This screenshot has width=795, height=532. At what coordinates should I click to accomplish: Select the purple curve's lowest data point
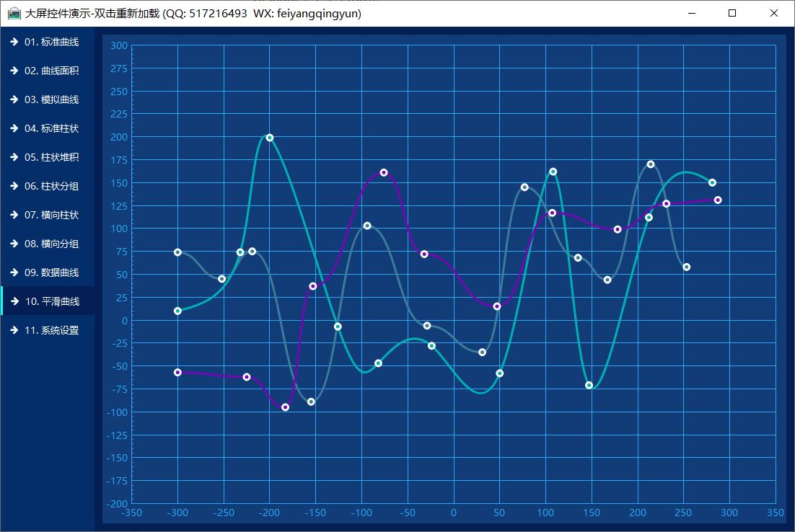(x=285, y=407)
